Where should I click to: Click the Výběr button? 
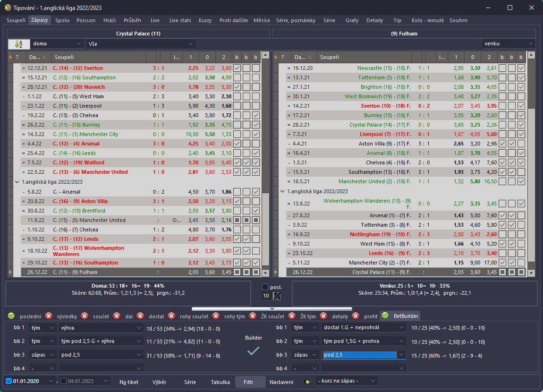(x=159, y=382)
